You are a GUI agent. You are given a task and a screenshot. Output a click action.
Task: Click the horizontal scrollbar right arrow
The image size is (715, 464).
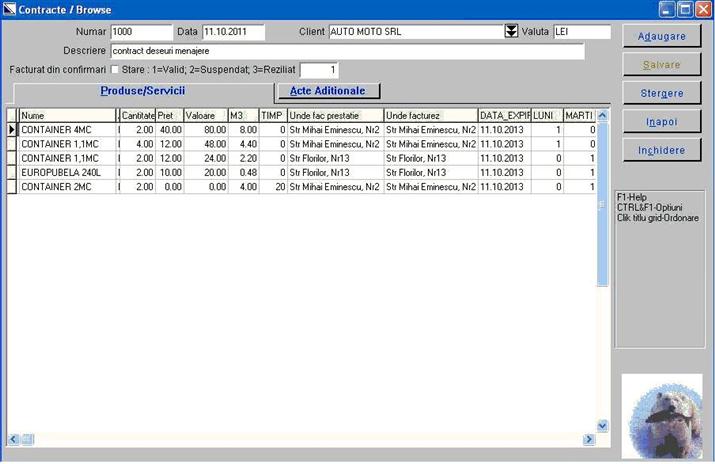tap(589, 440)
